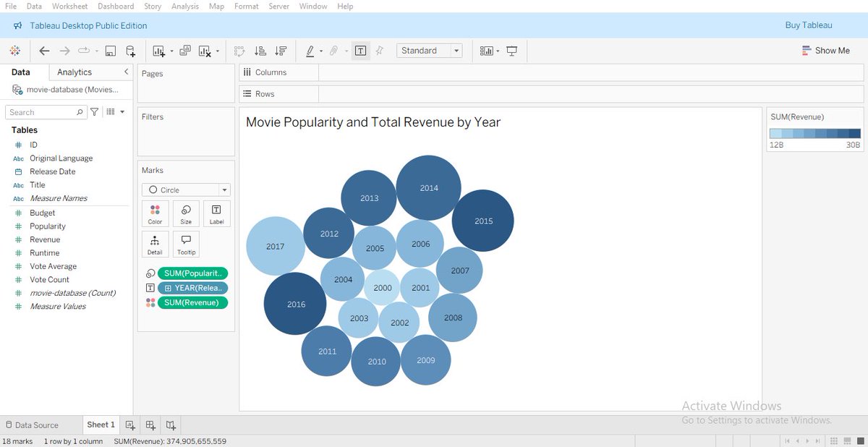Open the Analysis menu

click(x=184, y=6)
